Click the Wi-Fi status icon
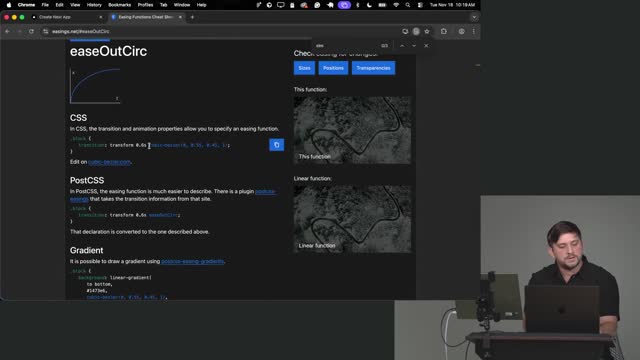This screenshot has height=360, width=640. [396, 5]
